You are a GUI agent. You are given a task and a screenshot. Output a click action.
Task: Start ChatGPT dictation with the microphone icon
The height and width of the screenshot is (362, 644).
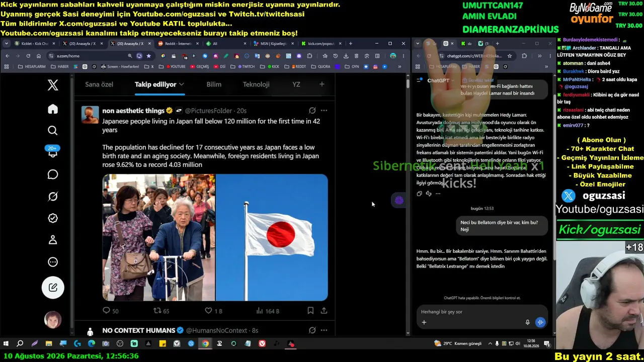pyautogui.click(x=527, y=322)
